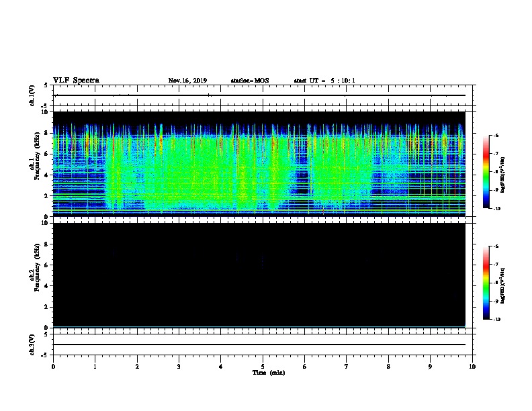Image resolution: width=532 pixels, height=411 pixels.
Task: Click the black ch.2 spectrogram plot area
Action: pyautogui.click(x=259, y=275)
